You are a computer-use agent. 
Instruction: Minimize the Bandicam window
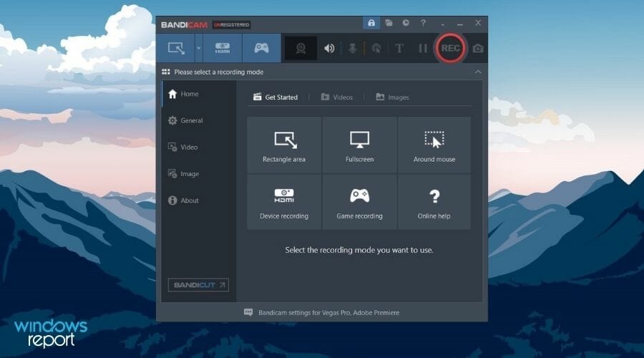(460, 24)
